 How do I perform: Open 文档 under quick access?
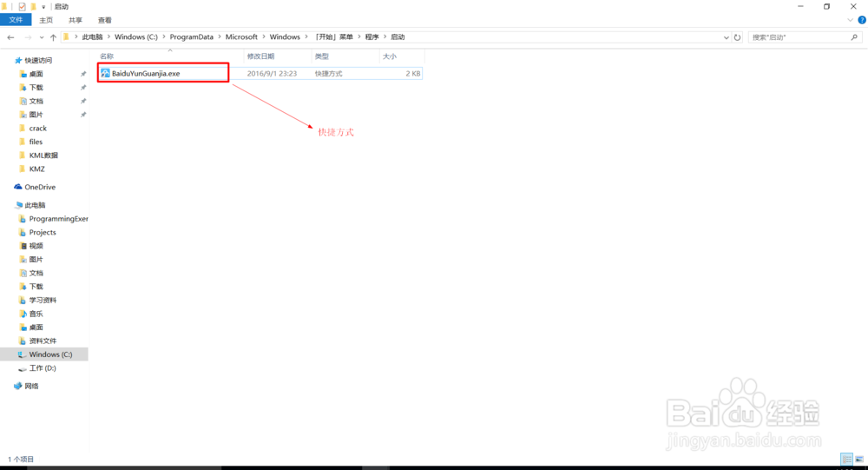click(36, 101)
